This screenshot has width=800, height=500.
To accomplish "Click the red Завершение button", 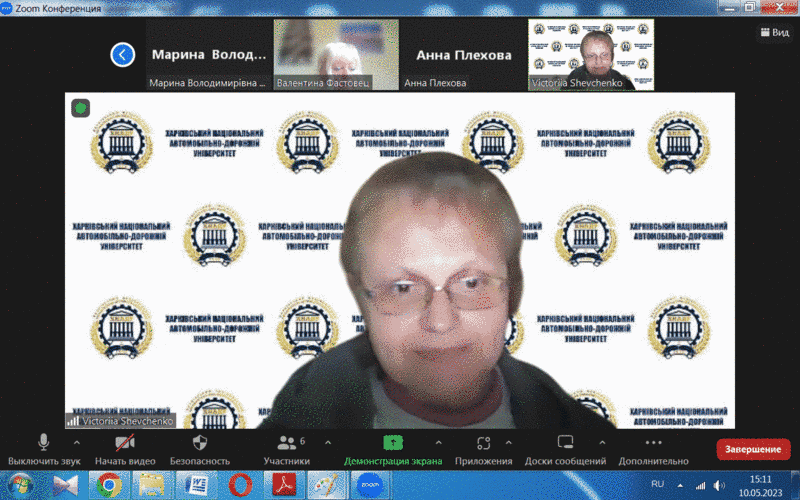I will [x=753, y=449].
